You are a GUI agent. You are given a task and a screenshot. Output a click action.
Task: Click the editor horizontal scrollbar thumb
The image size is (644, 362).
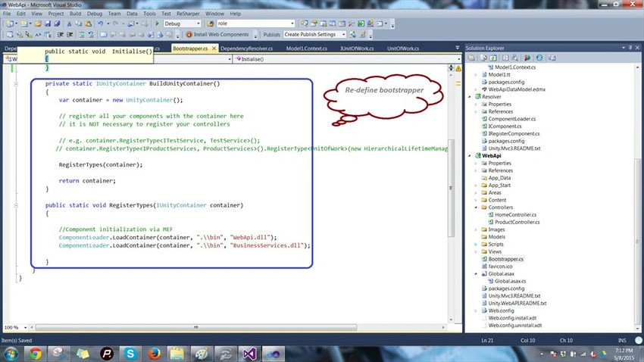pos(196,327)
